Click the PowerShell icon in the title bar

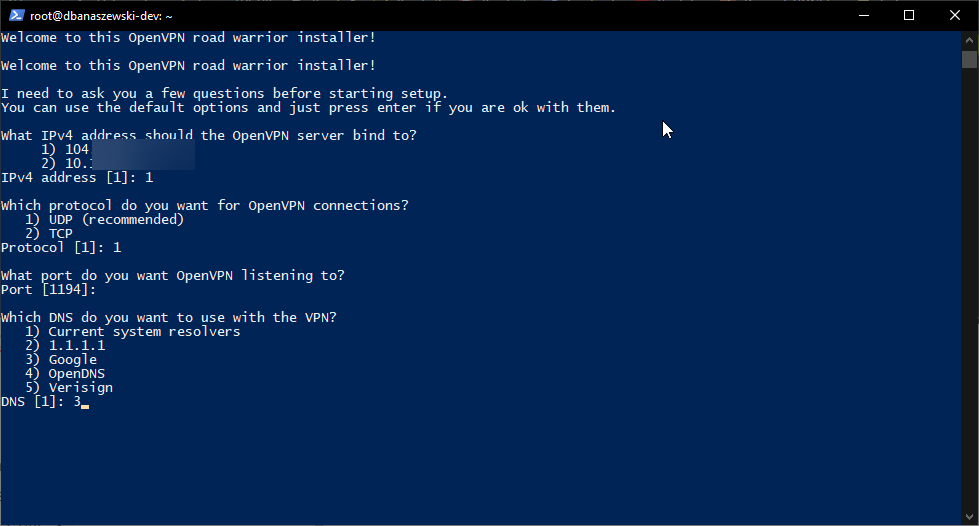[16, 15]
